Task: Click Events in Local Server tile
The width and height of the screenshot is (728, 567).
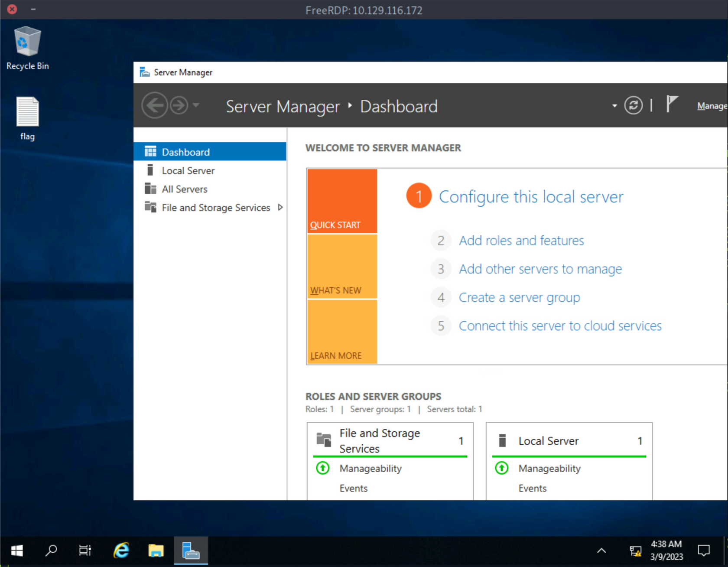Action: click(x=532, y=489)
